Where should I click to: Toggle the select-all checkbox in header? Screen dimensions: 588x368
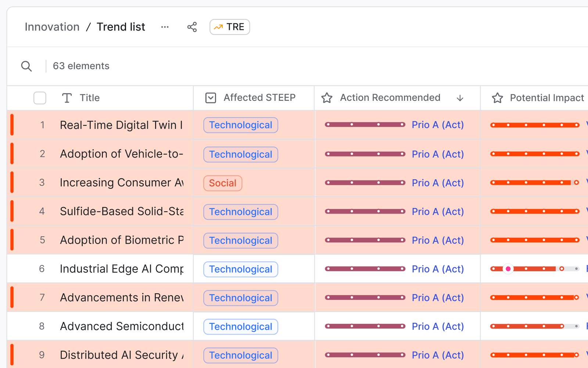click(40, 98)
